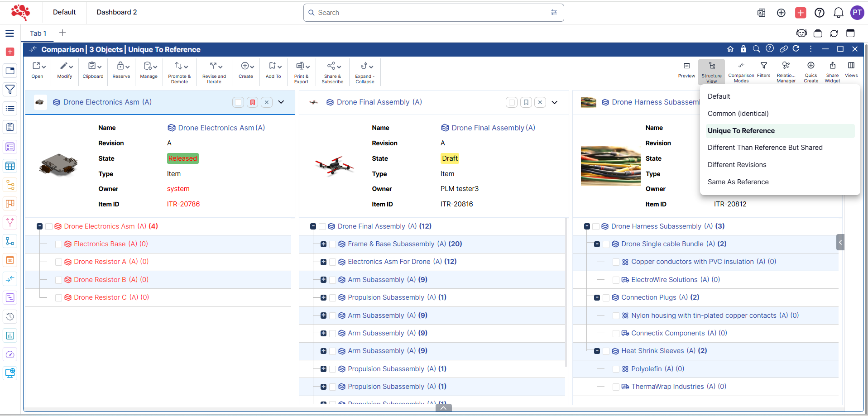Toggle bookmark on Drone Electronics Asm card

pos(253,102)
